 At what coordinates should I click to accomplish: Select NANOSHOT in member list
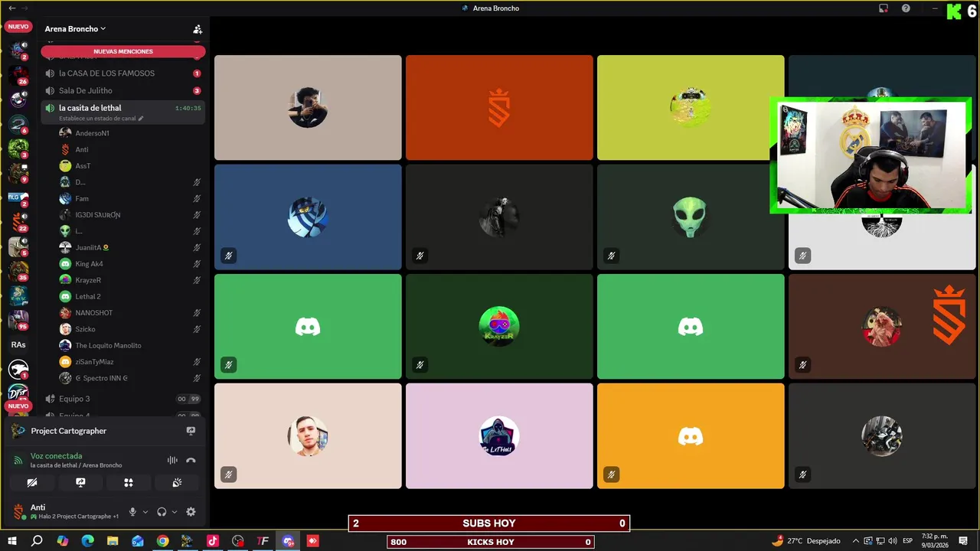click(130, 313)
